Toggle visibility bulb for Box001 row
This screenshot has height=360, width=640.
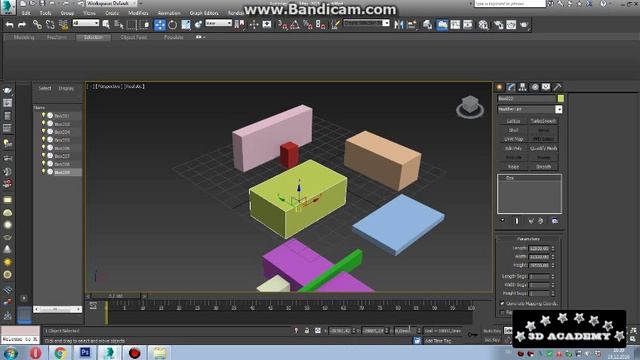(x=44, y=116)
